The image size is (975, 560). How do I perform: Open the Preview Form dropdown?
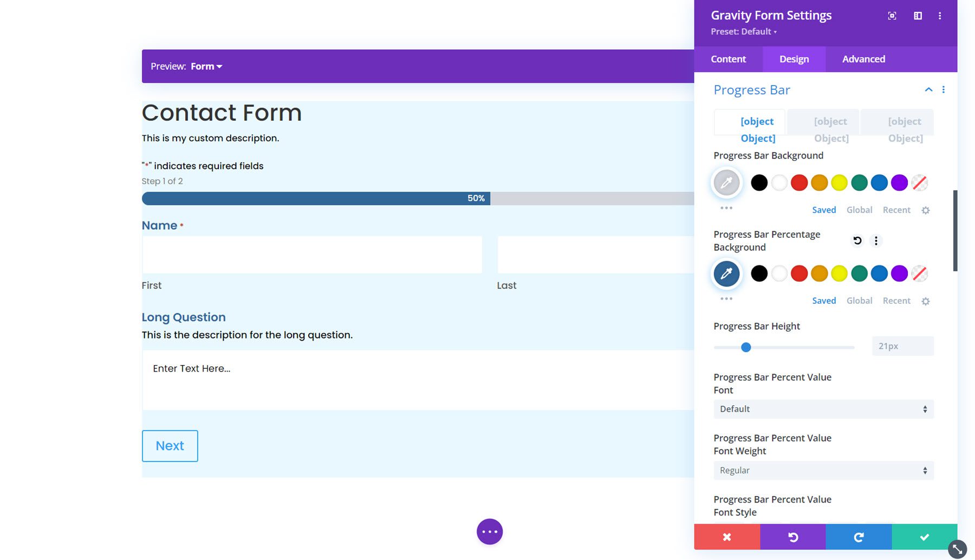pos(205,66)
